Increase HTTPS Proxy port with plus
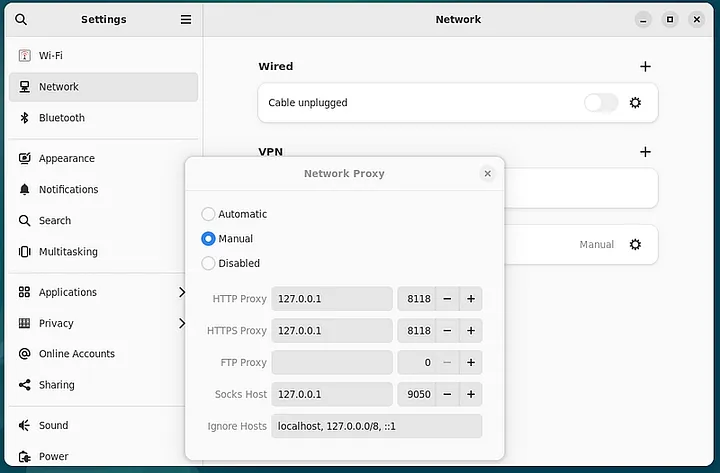 (471, 331)
